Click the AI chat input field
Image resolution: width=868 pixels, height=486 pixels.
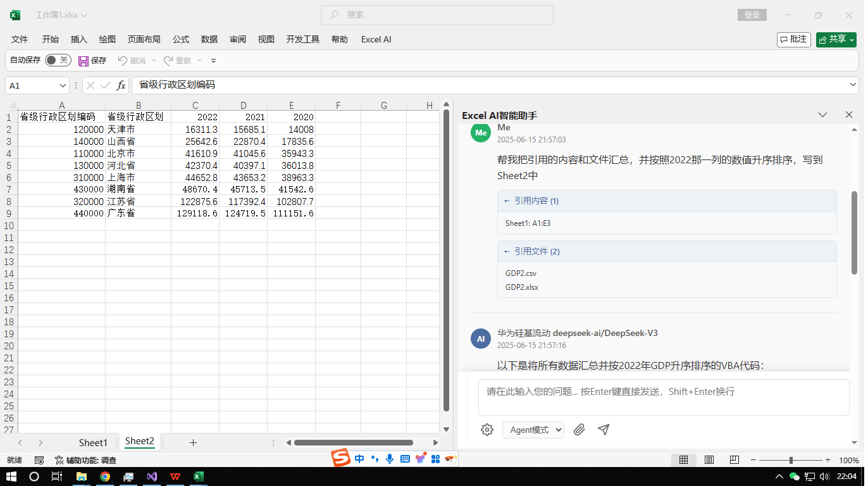pos(664,397)
